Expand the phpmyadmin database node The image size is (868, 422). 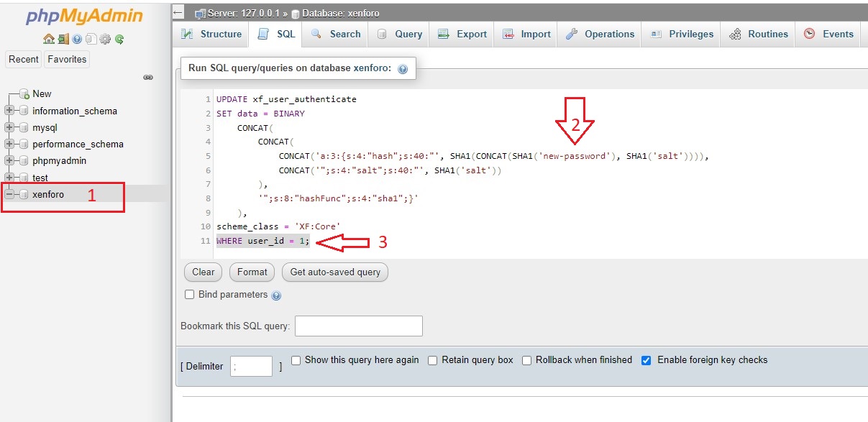9,160
